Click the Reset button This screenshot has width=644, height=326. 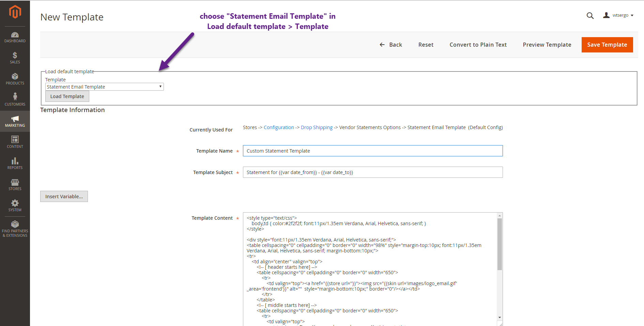click(426, 45)
